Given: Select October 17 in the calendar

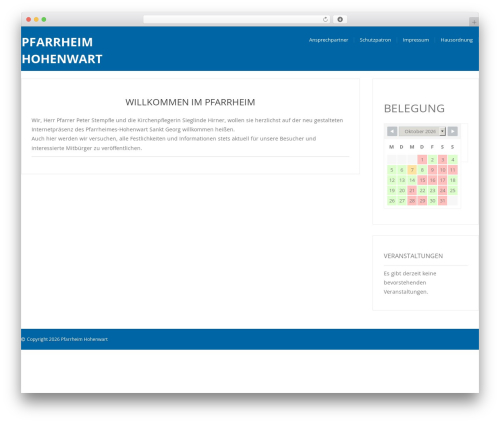Looking at the screenshot, I should tap(442, 180).
